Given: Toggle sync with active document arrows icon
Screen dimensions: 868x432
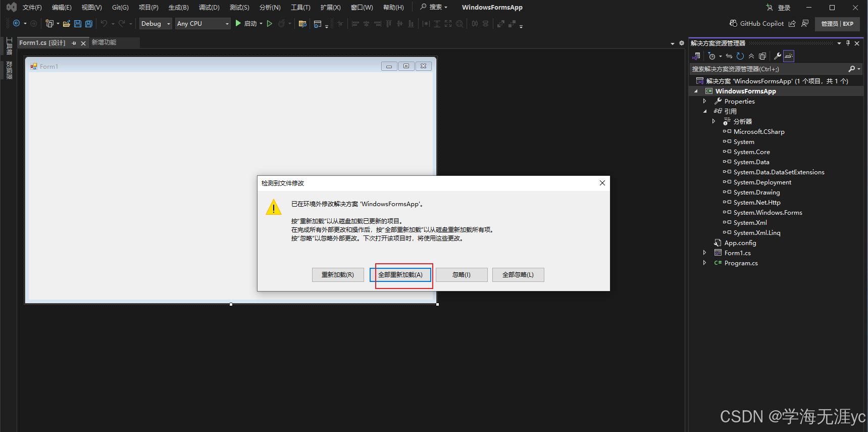Looking at the screenshot, I should [x=729, y=56].
